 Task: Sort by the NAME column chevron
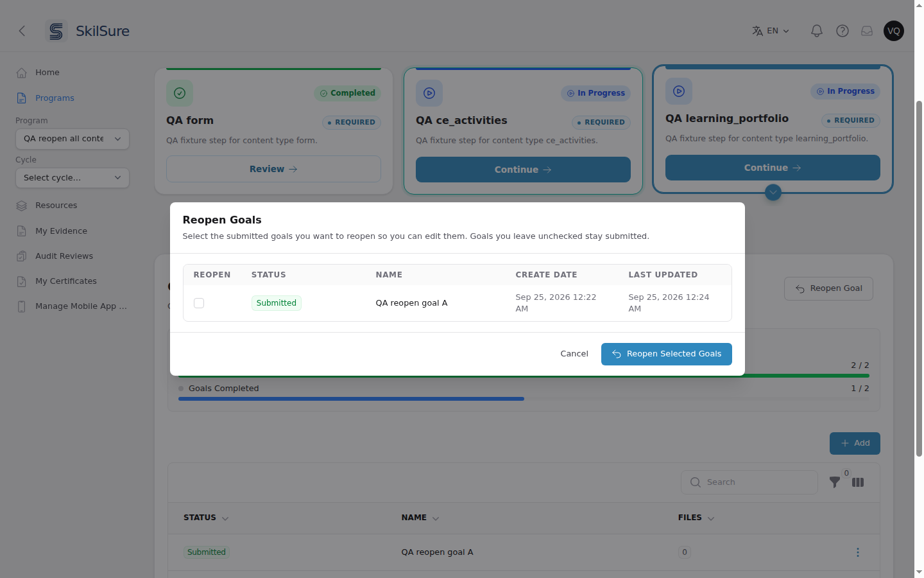click(436, 518)
